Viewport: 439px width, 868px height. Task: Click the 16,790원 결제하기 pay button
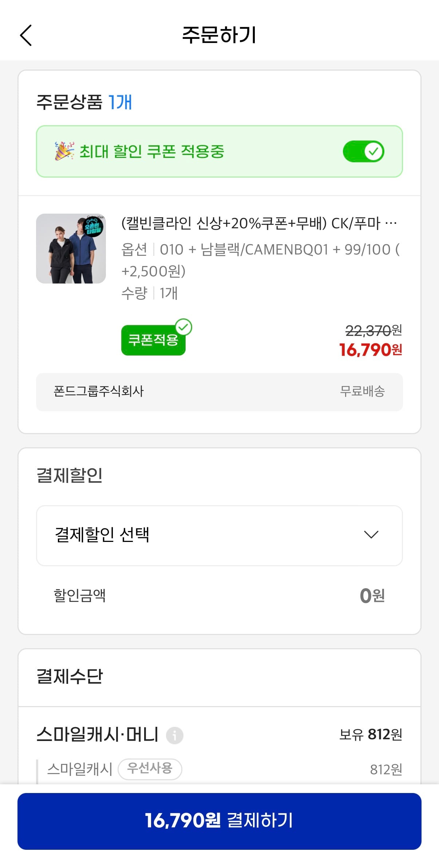click(x=219, y=821)
